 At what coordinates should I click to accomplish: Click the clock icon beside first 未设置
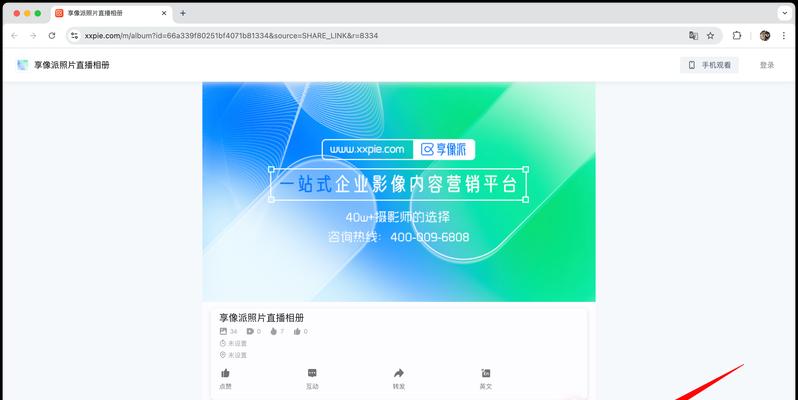tap(222, 344)
